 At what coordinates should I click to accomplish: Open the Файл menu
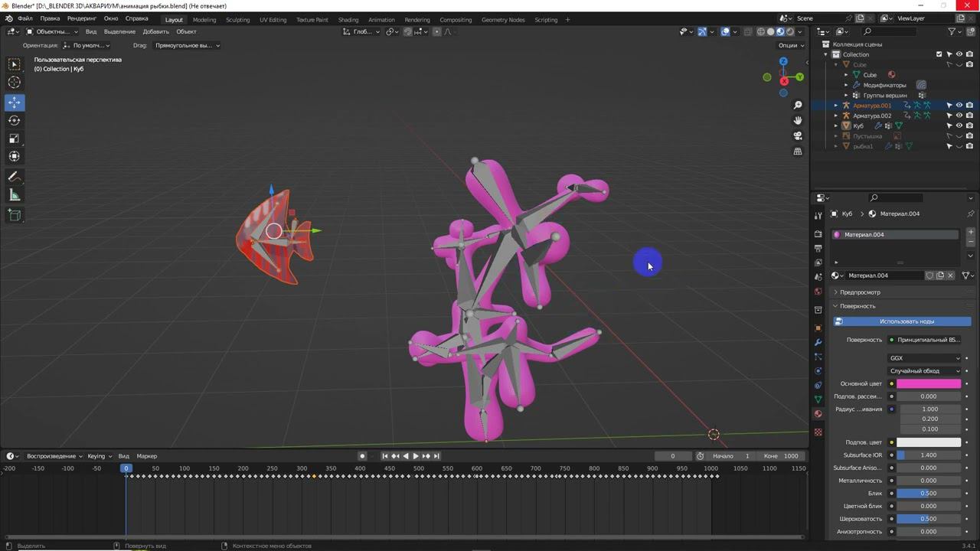coord(25,18)
